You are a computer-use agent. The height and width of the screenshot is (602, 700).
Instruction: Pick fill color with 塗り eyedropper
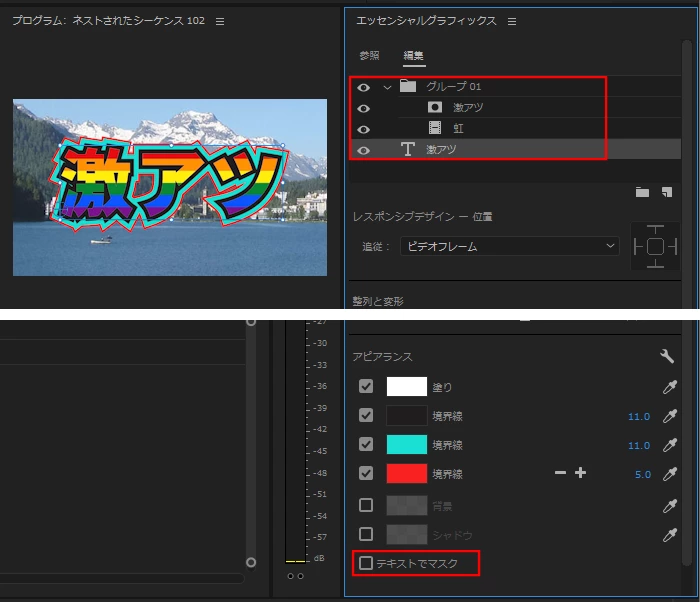click(x=670, y=387)
